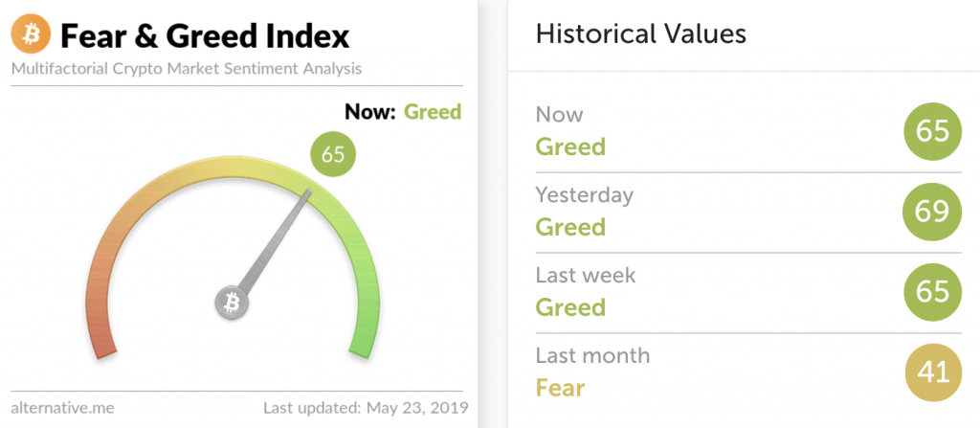The image size is (980, 428).
Task: Click the green 65 bubble above gauge
Action: [x=333, y=154]
